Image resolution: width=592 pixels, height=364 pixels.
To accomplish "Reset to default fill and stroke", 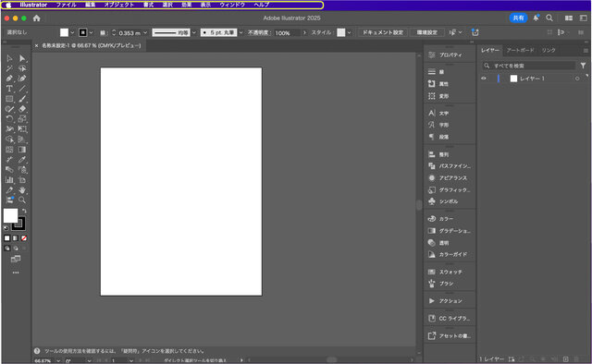I will pyautogui.click(x=6, y=228).
